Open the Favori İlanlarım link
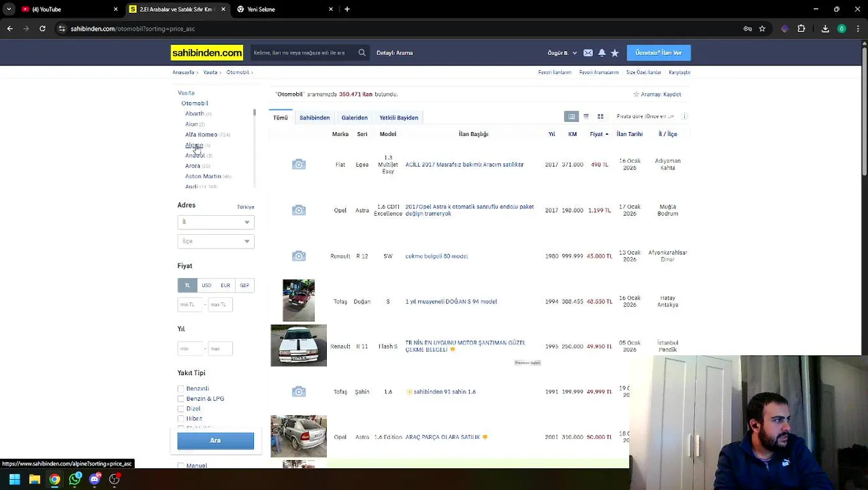This screenshot has height=490, width=868. tap(555, 72)
